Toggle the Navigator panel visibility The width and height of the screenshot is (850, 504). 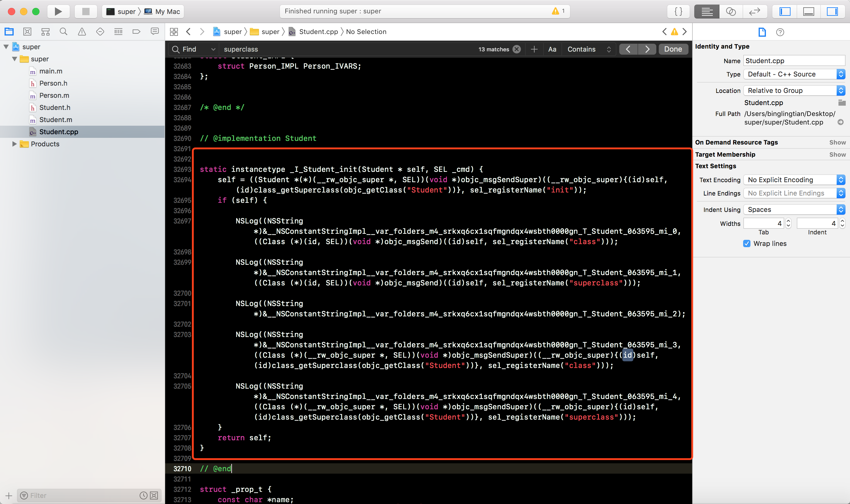785,12
